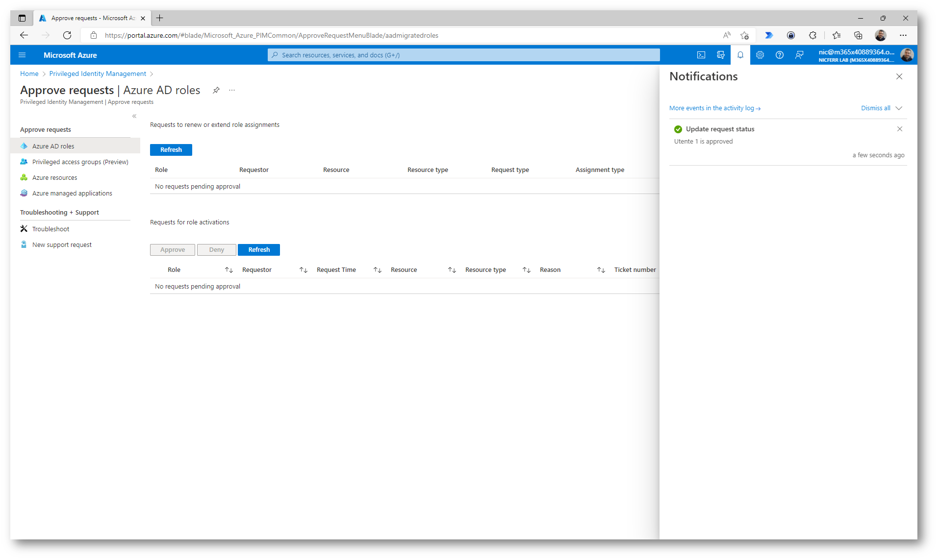The height and width of the screenshot is (560, 938).
Task: Open a new browser tab
Action: pyautogui.click(x=159, y=18)
